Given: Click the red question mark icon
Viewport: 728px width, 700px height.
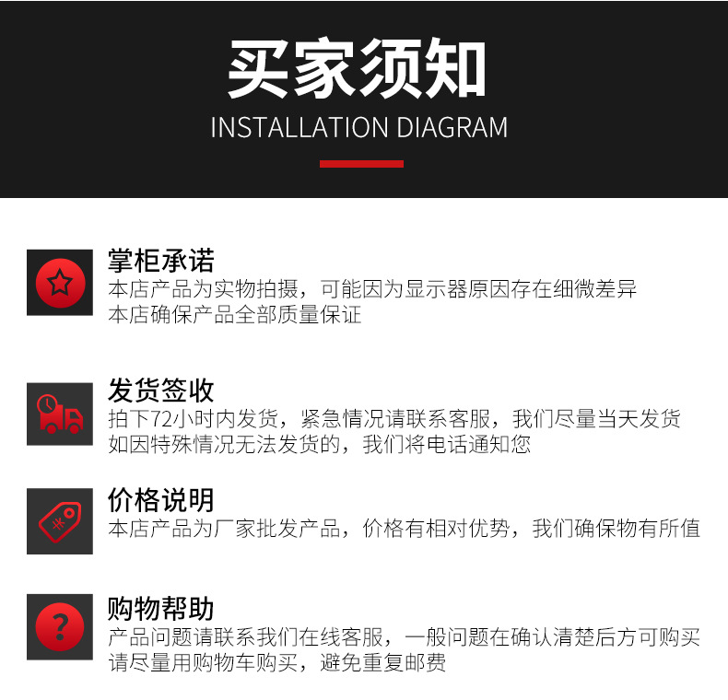Looking at the screenshot, I should pyautogui.click(x=60, y=627).
